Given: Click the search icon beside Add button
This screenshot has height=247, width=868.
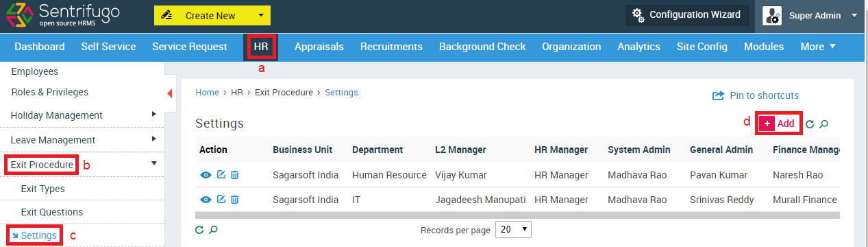Looking at the screenshot, I should point(824,124).
